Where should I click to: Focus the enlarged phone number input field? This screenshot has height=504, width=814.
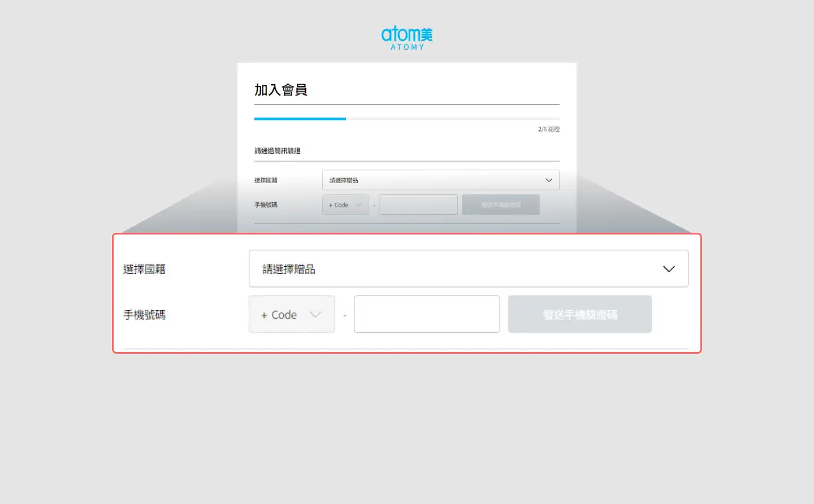coord(427,314)
